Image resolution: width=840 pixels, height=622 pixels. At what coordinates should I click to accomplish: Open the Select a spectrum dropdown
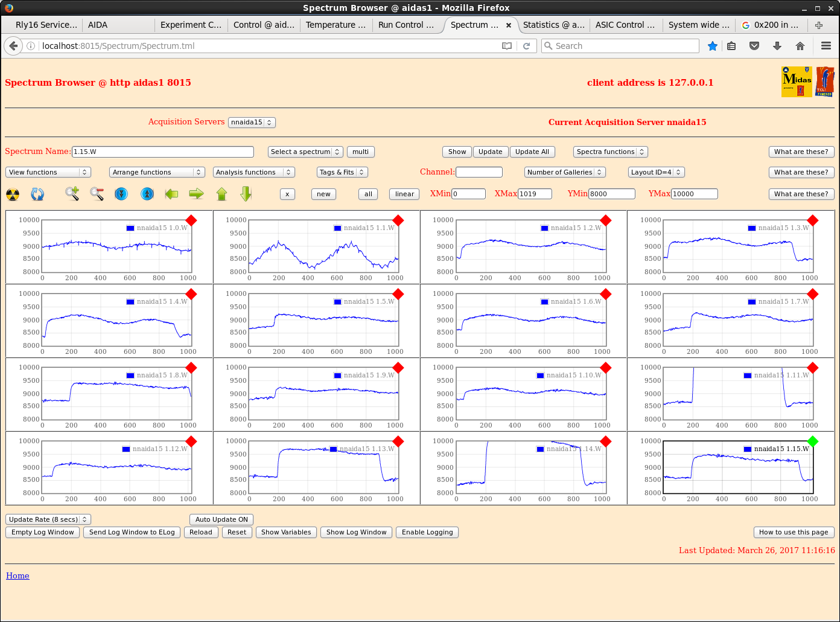click(x=305, y=152)
